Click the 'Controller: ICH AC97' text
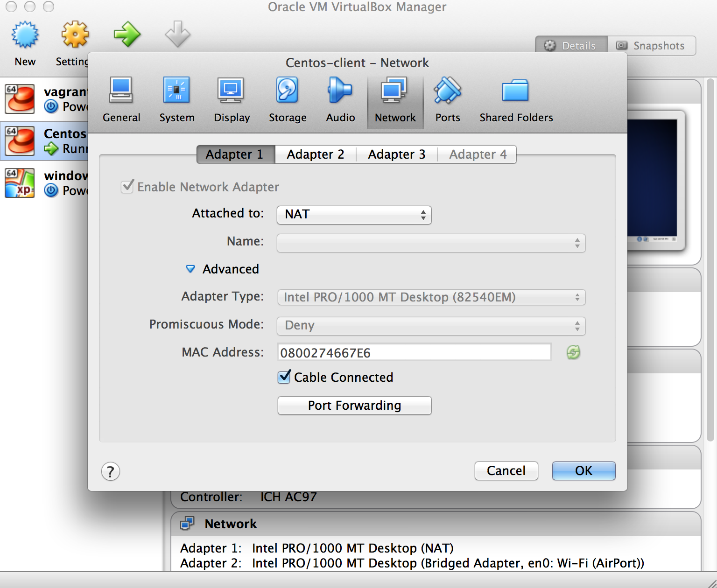The height and width of the screenshot is (588, 717). (248, 497)
